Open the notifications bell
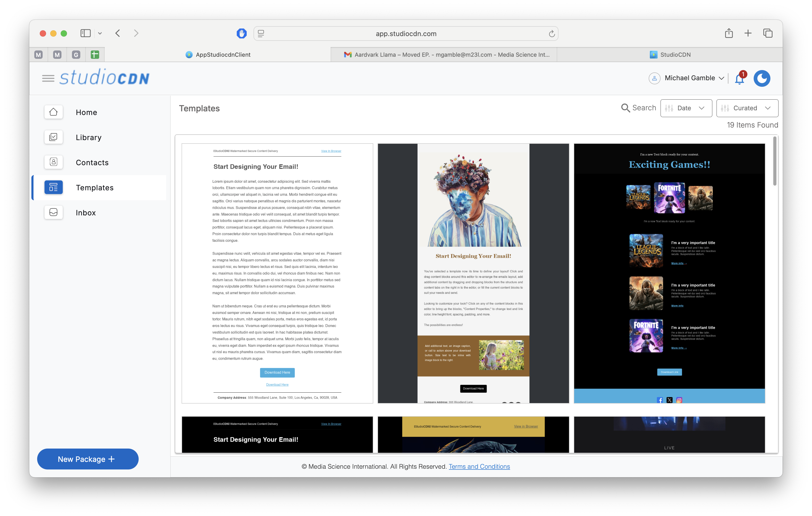Screen dimensions: 812x516 740,79
